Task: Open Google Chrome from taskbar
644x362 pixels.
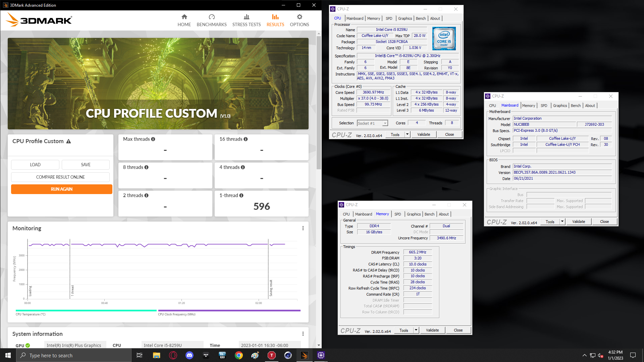Action: coord(239,355)
